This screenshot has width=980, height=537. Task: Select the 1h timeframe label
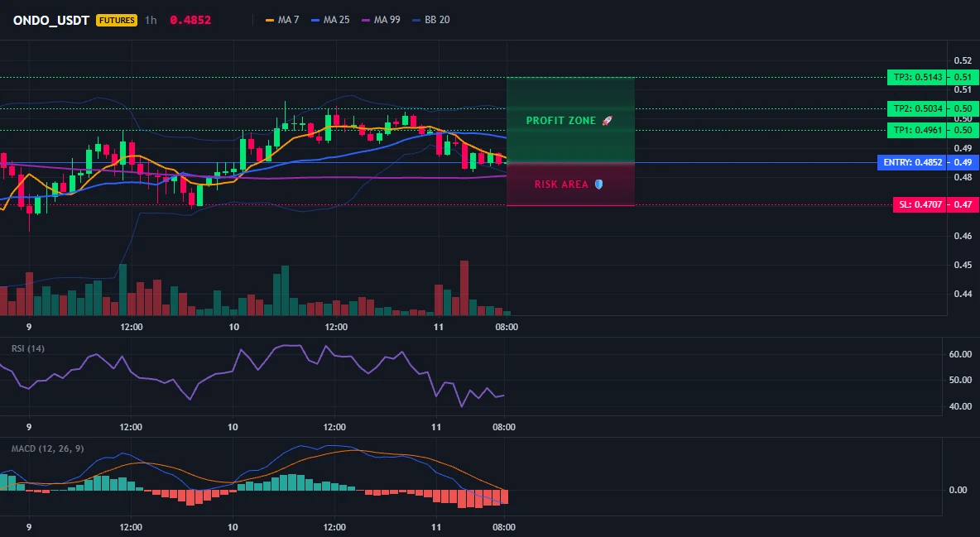151,20
